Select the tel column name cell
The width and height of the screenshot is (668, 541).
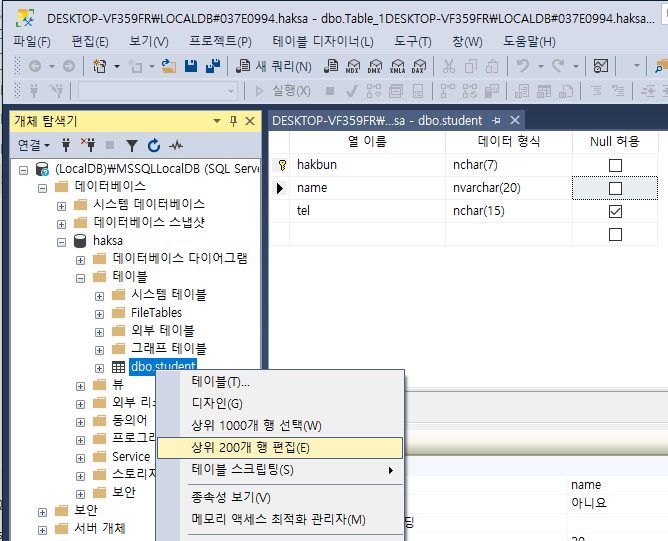click(367, 211)
